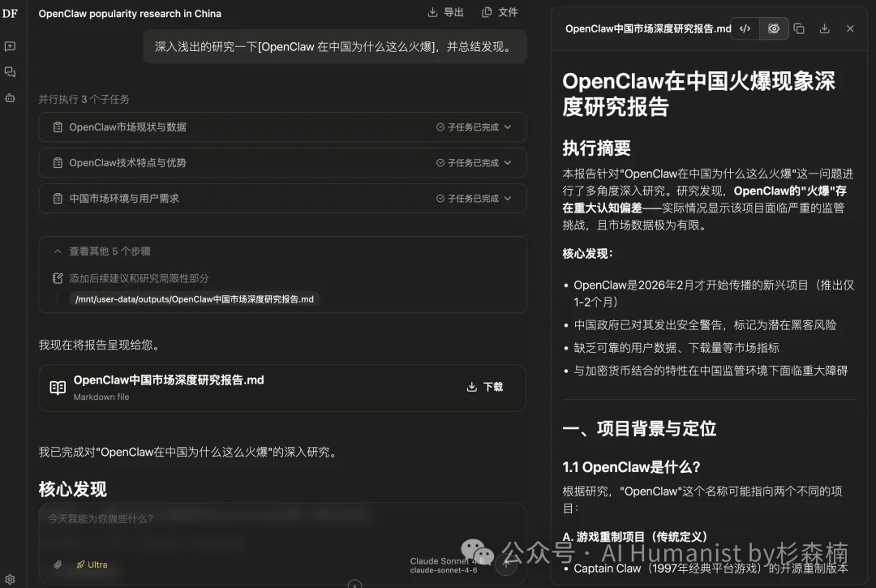876x588 pixels.
Task: Enable the eye preview mode toggle
Action: 774,28
